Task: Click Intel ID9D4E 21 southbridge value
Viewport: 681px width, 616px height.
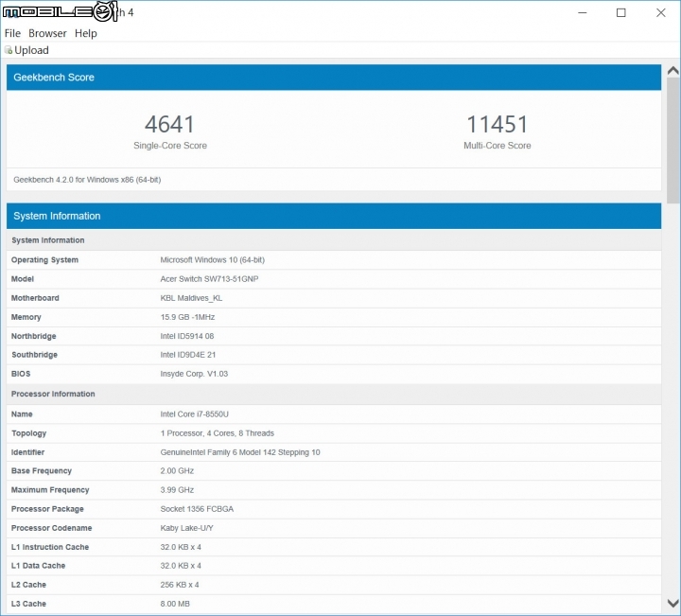Action: (187, 355)
